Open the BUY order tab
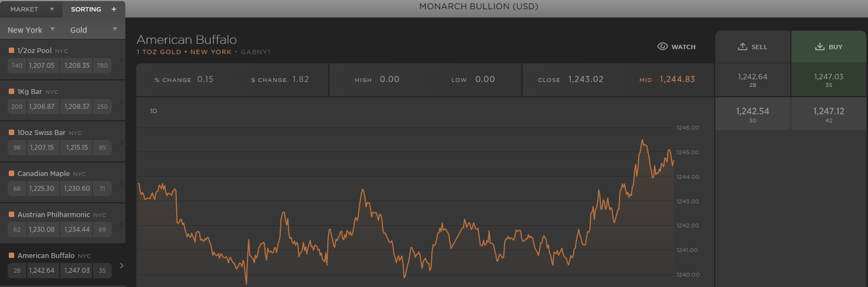Screen dimensions: 868x287 [829, 46]
